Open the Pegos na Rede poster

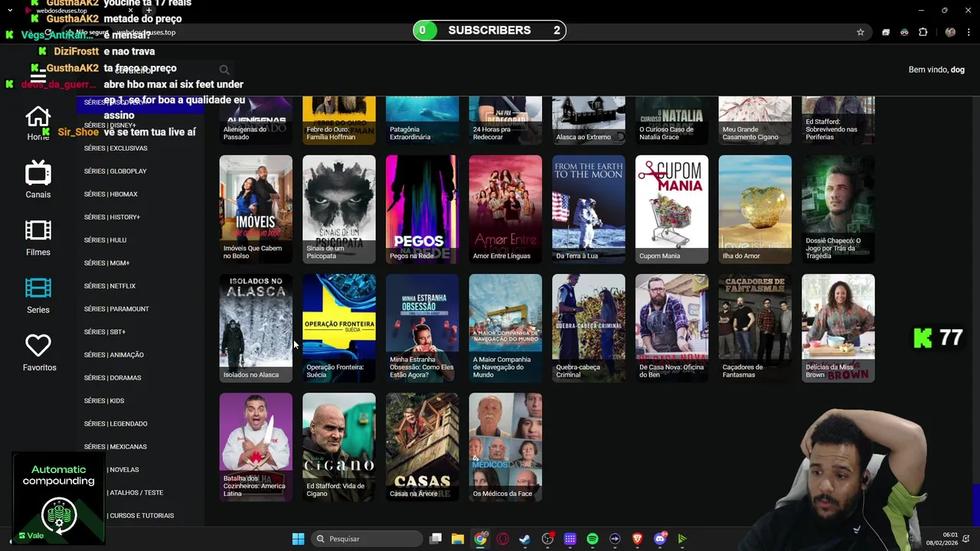click(x=422, y=210)
